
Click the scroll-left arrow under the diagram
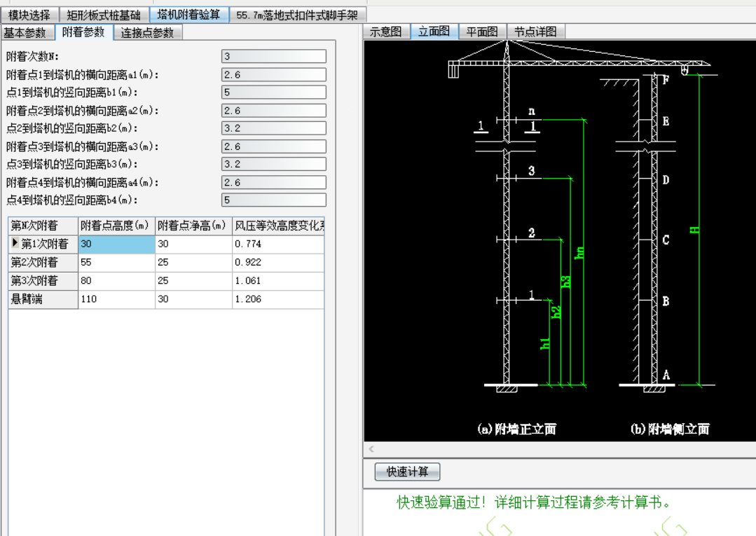pyautogui.click(x=371, y=449)
